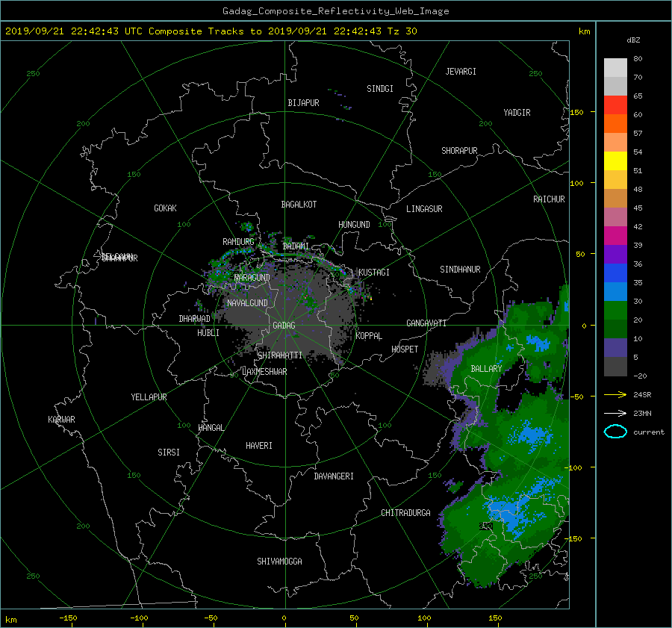Click the SHIVAMOGGA city label

(x=279, y=562)
